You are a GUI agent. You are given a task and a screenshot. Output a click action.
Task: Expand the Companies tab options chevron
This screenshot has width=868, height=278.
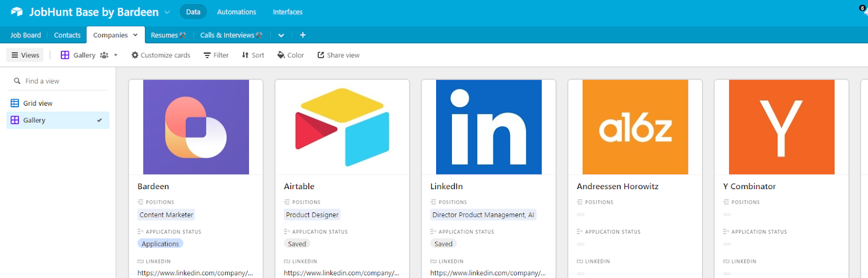pos(135,35)
